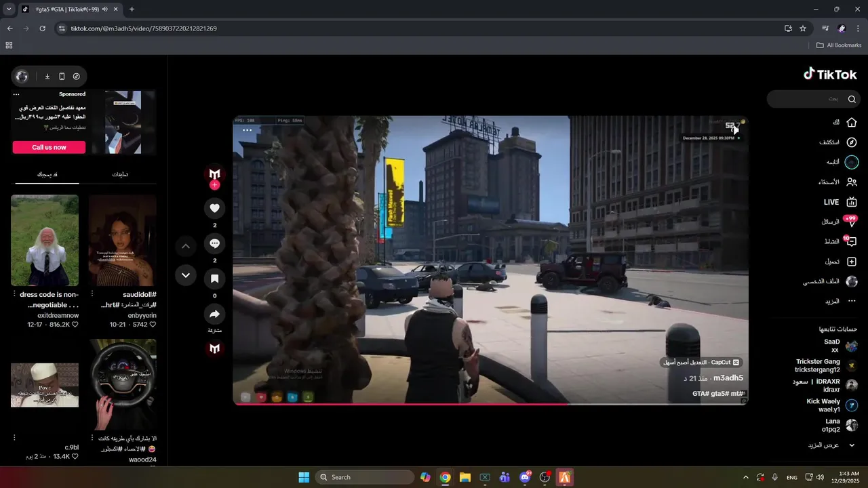Play the steering wheel video thumbnail
Screen dimensions: 868x488
[x=123, y=384]
